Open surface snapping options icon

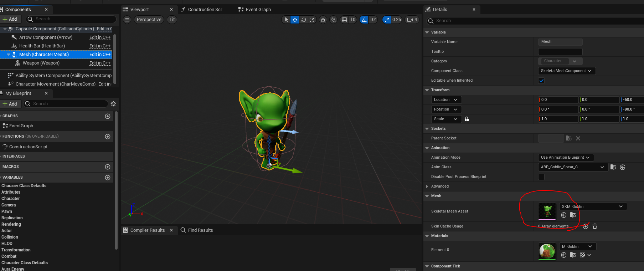(333, 20)
